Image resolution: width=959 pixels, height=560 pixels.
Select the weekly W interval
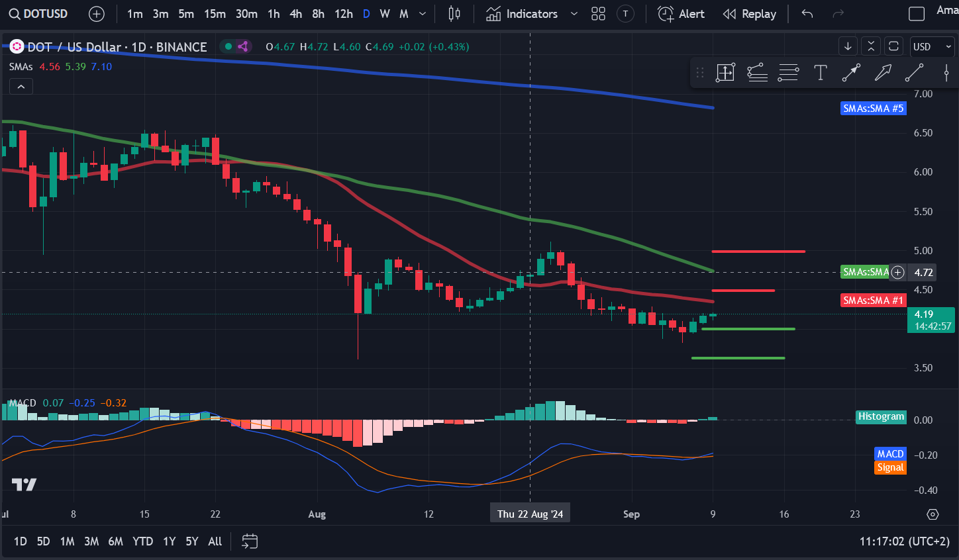coord(385,14)
